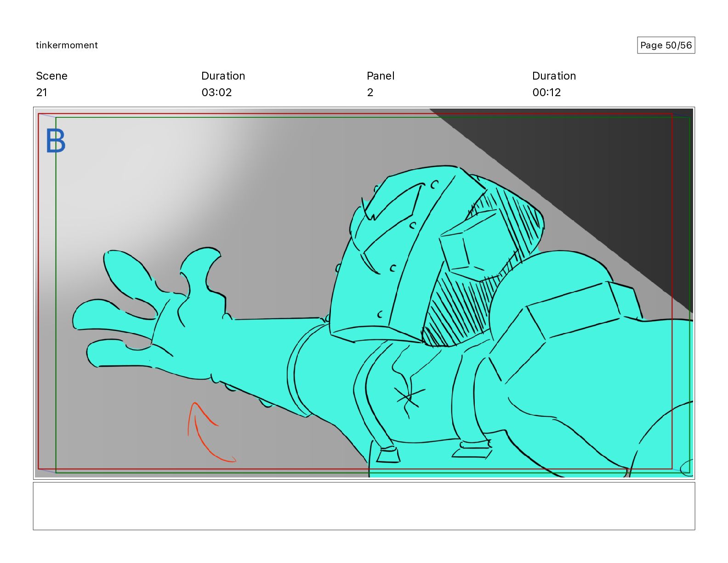Click the empty notes box below the panel

364,506
